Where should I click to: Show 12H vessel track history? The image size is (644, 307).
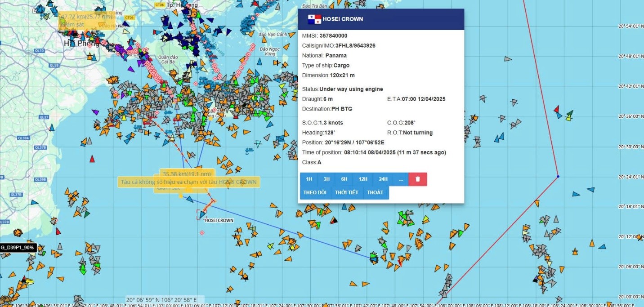pyautogui.click(x=363, y=179)
